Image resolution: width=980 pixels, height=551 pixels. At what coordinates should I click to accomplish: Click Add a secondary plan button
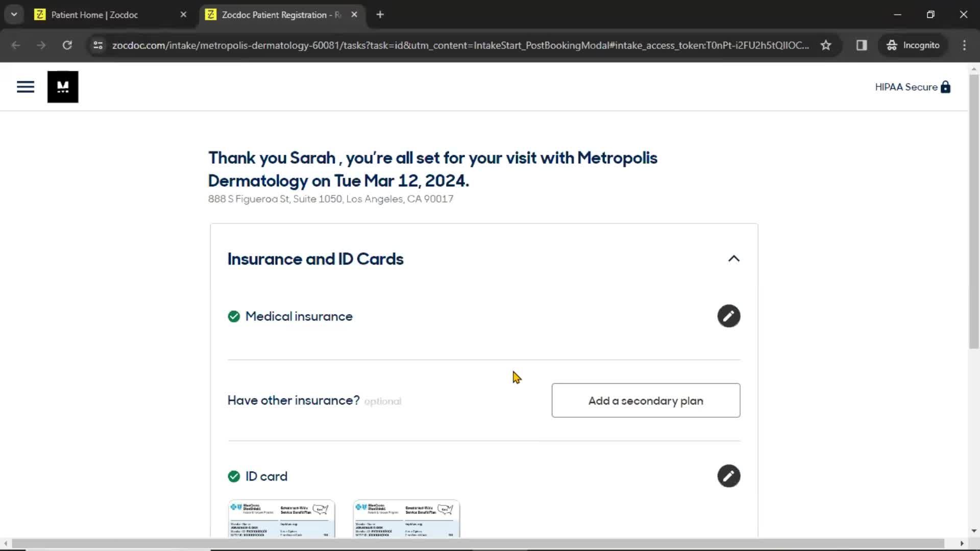click(646, 399)
